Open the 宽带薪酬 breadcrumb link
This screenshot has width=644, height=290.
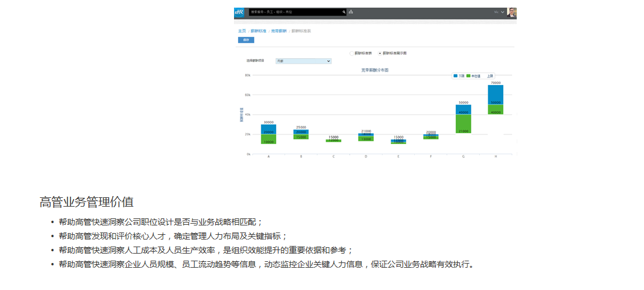pyautogui.click(x=279, y=31)
